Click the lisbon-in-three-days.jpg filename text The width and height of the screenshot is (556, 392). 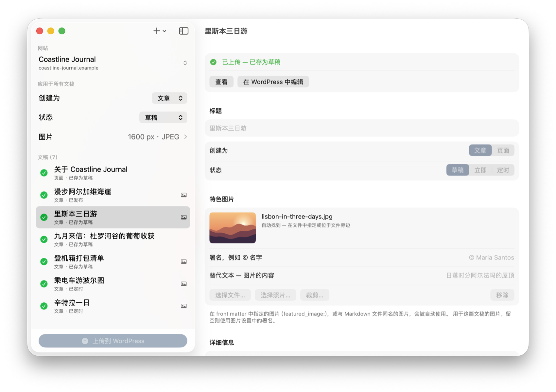pos(297,217)
